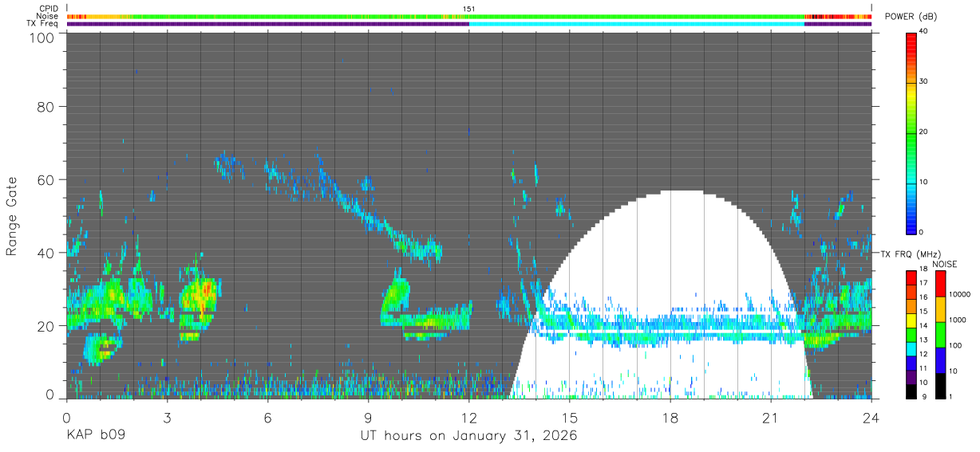Click the blue 10-100 NOISE legend swatch
Screen dimensions: 980x452
pos(940,360)
